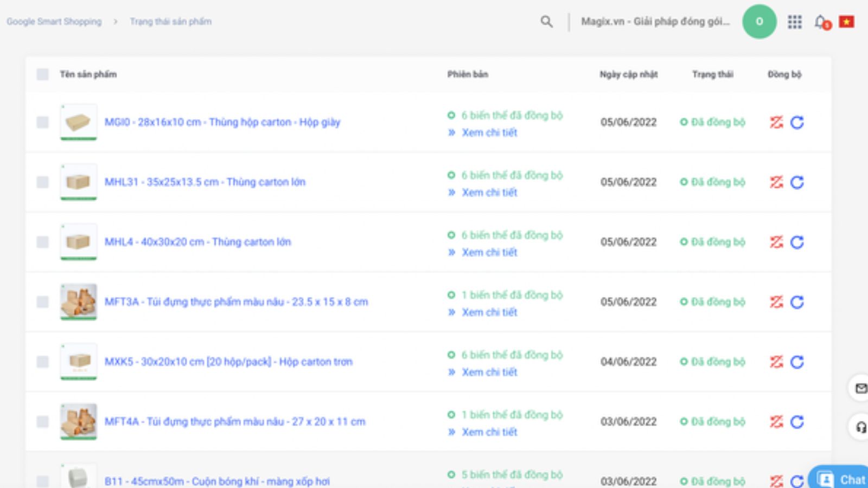This screenshot has height=488, width=868.
Task: Open the Magix.vn store selector
Action: coord(655,22)
